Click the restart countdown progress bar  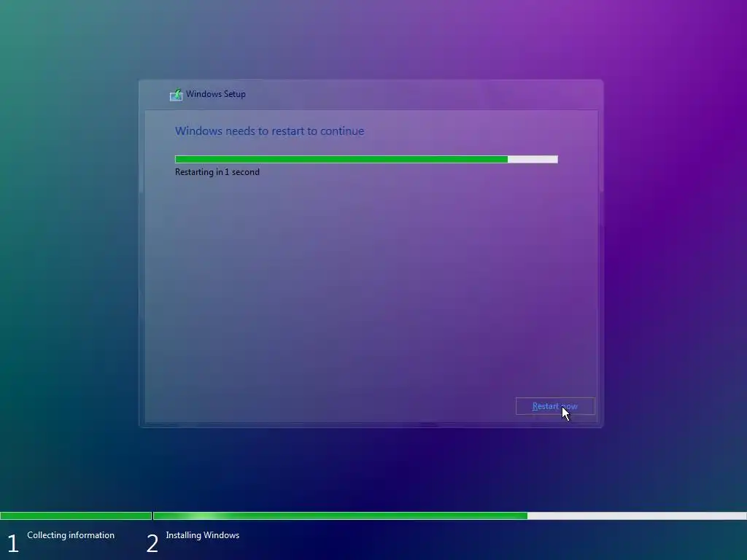click(x=366, y=159)
